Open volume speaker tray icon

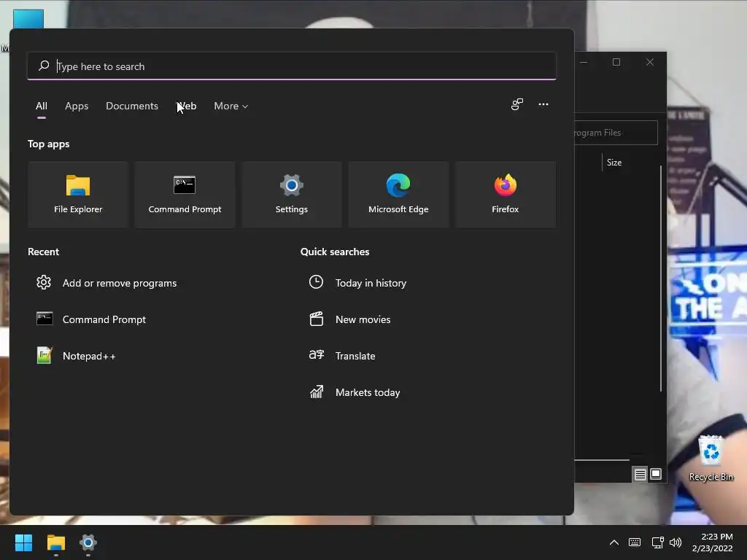(x=676, y=542)
